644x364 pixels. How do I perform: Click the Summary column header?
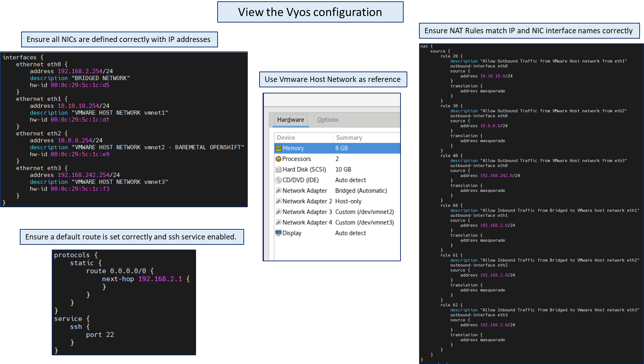(349, 138)
